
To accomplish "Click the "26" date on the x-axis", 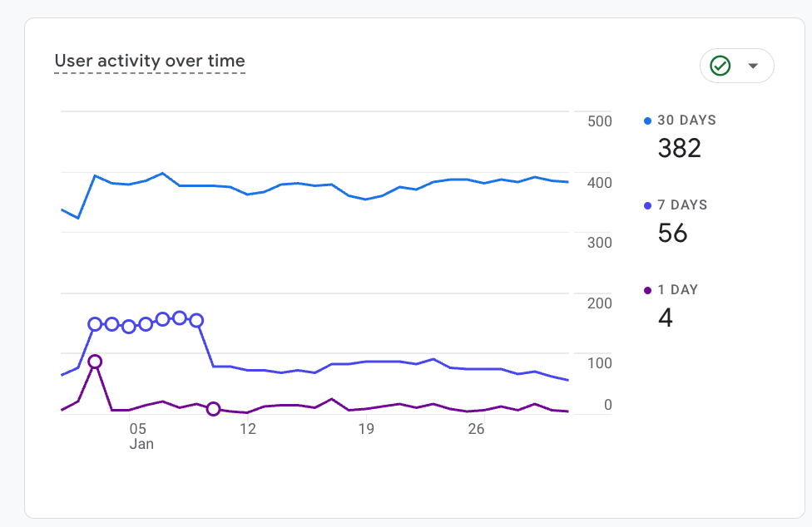I will pyautogui.click(x=476, y=429).
